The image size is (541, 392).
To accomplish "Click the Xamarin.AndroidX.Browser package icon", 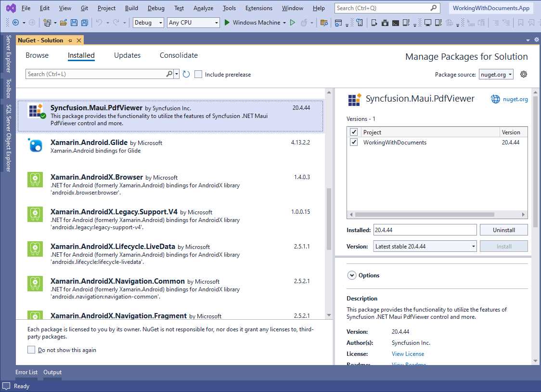I will click(35, 180).
